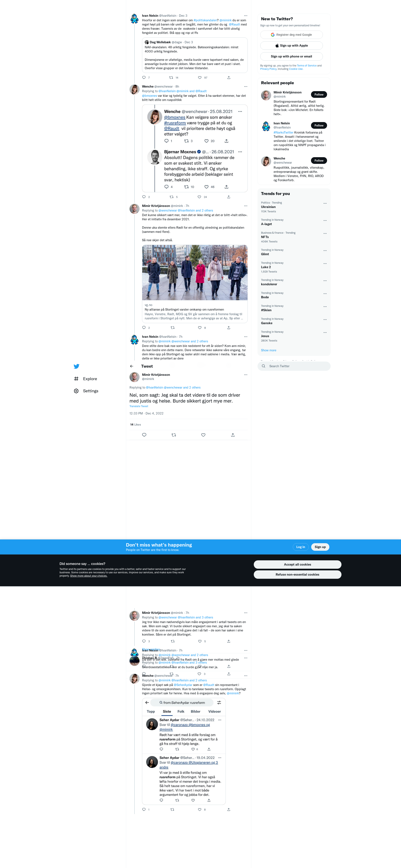The width and height of the screenshot is (401, 868).
Task: Open search filter sliders icon in screenshot
Action: 219,702
